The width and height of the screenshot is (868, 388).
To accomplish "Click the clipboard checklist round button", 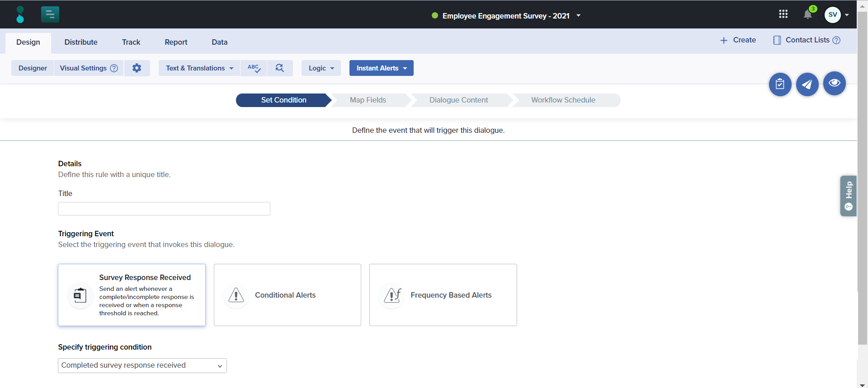I will (x=780, y=84).
